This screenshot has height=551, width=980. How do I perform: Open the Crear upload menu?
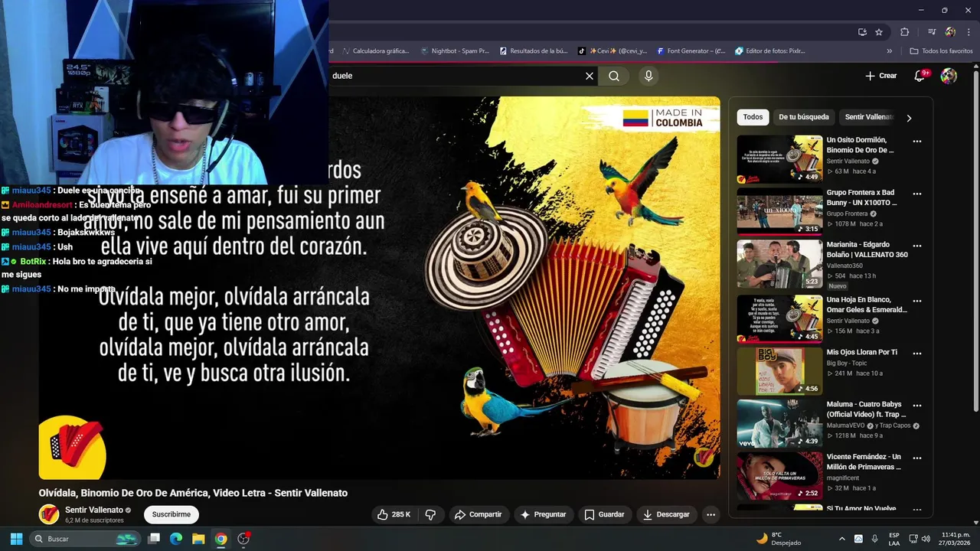point(880,76)
